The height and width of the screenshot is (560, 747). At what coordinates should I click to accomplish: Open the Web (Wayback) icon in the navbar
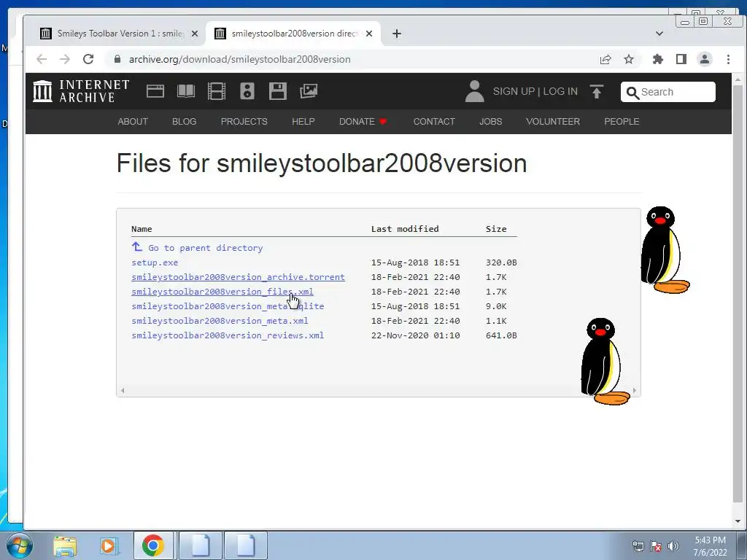tap(155, 91)
